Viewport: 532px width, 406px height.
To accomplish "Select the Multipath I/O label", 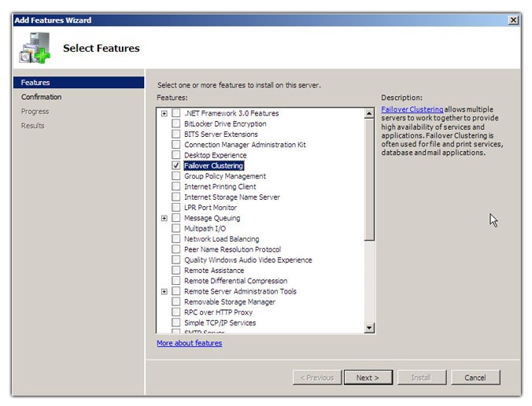I will coord(205,228).
